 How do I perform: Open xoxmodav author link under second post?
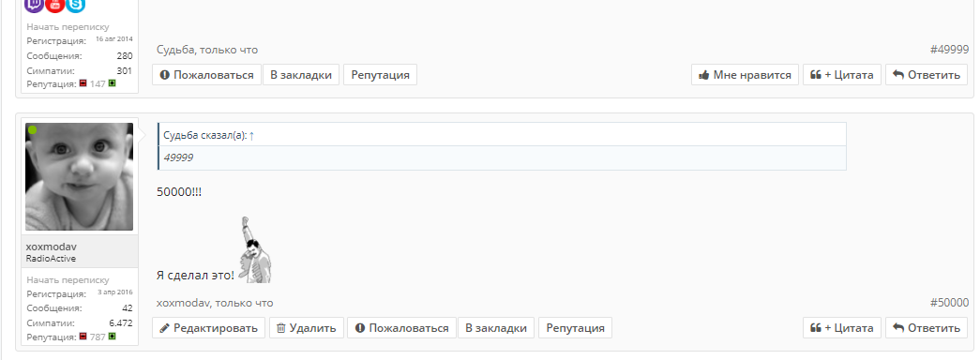pyautogui.click(x=183, y=303)
